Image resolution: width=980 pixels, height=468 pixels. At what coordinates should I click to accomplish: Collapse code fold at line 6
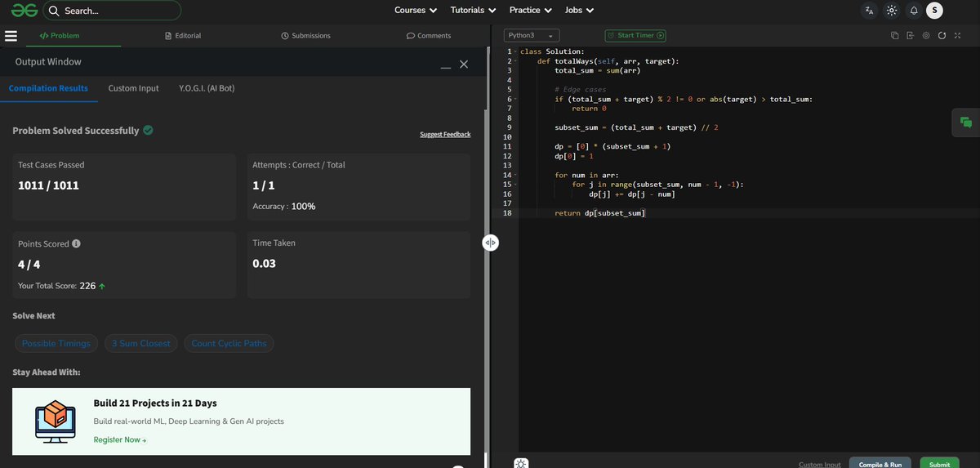tap(516, 99)
